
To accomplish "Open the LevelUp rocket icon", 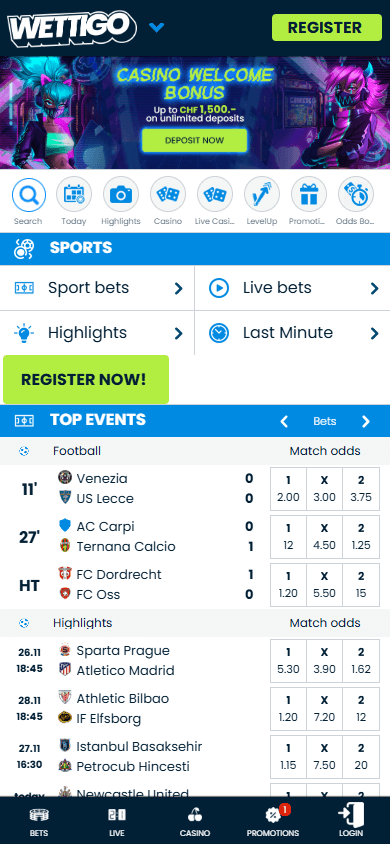I will coord(262,194).
